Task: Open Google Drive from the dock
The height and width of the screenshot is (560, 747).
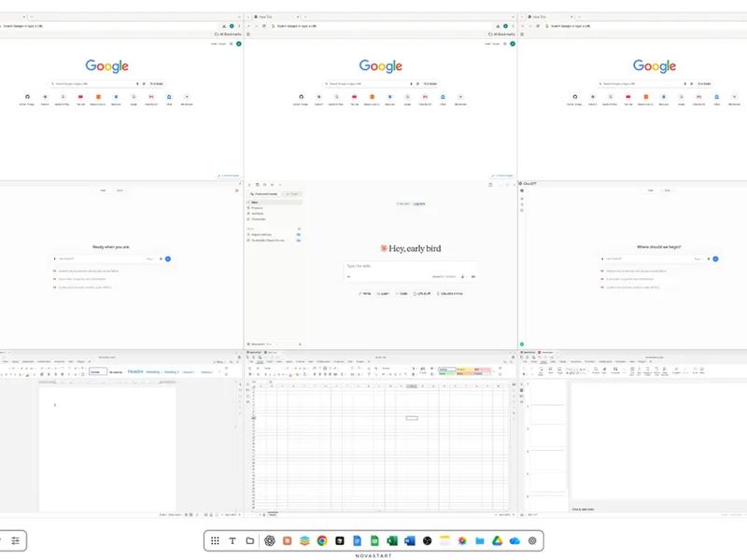Action: pyautogui.click(x=498, y=540)
